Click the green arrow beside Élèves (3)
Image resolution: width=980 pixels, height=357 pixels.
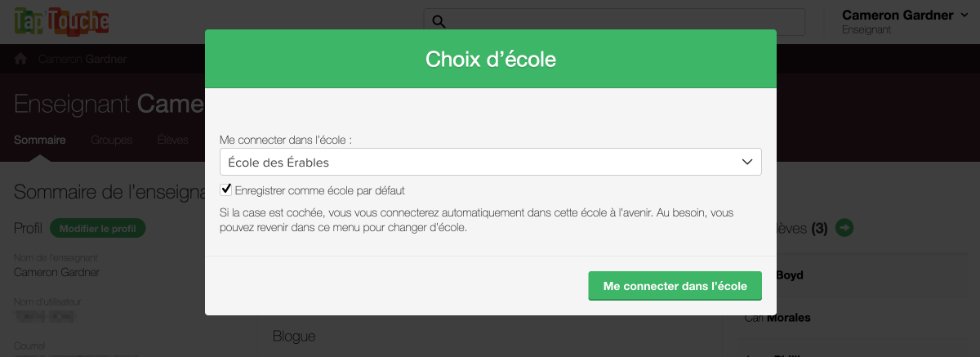point(845,228)
